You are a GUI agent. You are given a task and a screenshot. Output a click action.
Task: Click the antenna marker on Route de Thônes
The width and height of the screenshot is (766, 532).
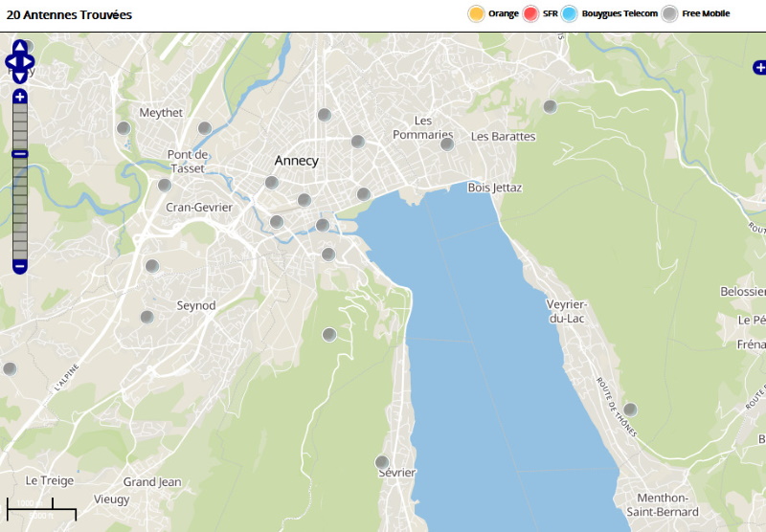click(x=630, y=409)
